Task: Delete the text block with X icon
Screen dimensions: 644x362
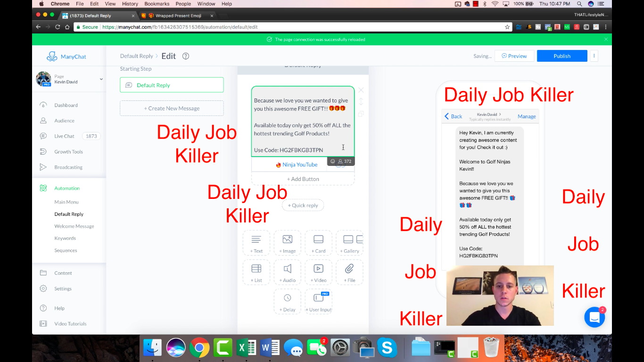Action: tap(361, 90)
